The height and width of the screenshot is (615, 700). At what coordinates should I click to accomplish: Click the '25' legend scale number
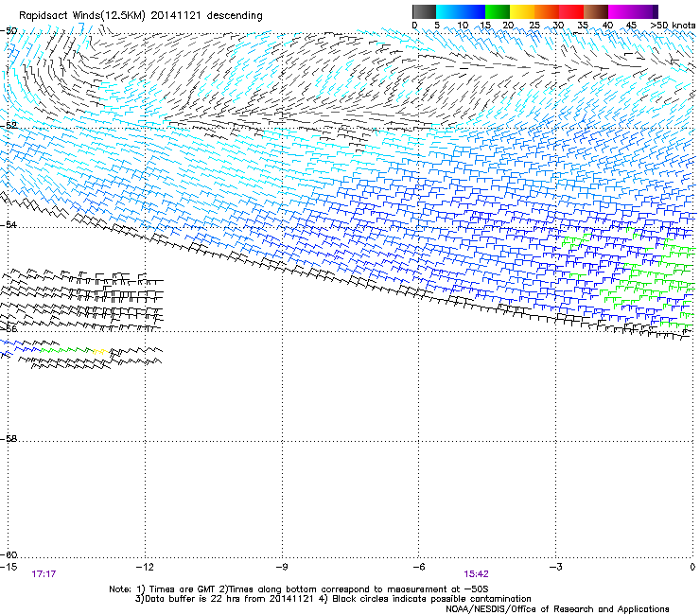[534, 26]
